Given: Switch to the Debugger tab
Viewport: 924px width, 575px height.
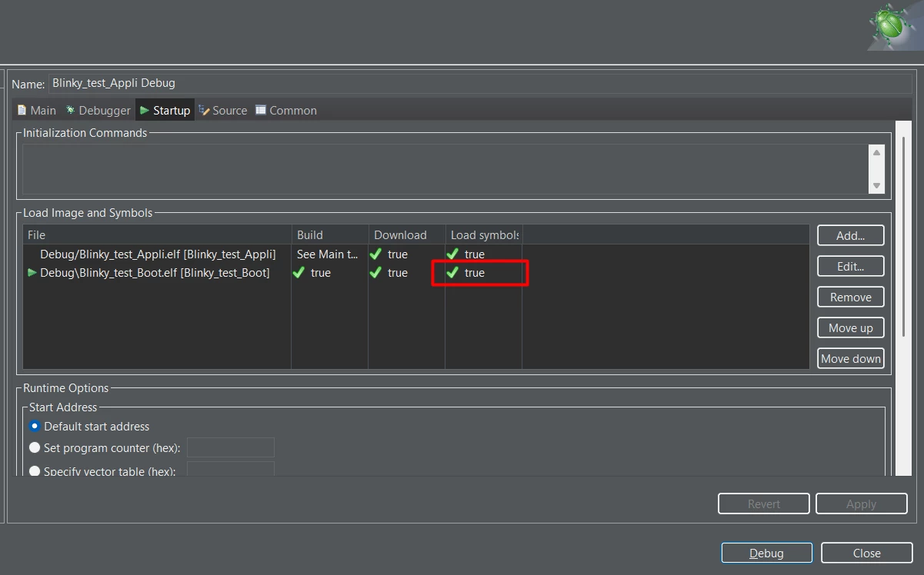Looking at the screenshot, I should [98, 110].
